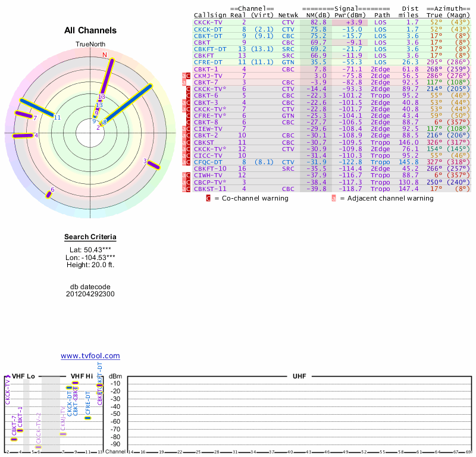Click the channel 4 bar on radar plot
The image size is (476, 457).
point(23,136)
